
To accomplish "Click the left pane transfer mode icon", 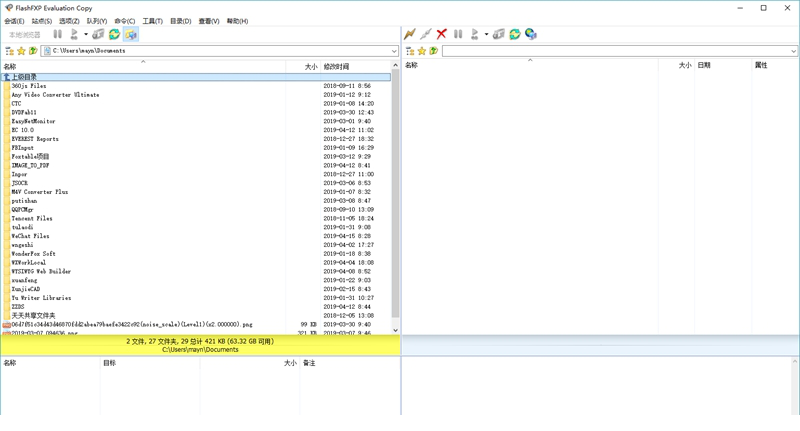I will [x=98, y=34].
